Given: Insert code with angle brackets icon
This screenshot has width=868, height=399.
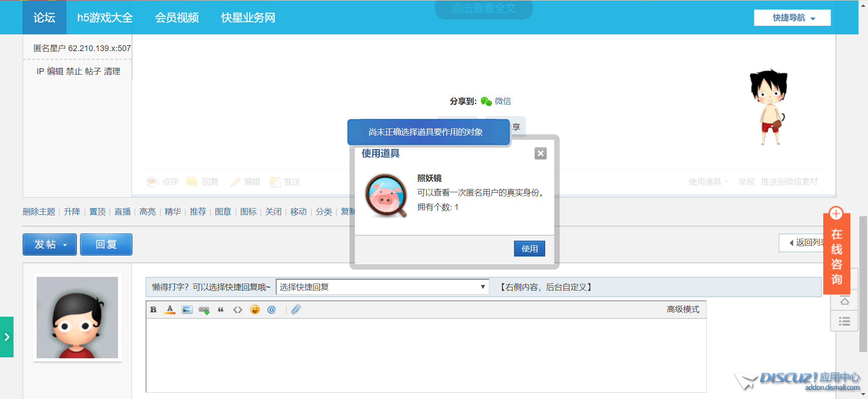Looking at the screenshot, I should (238, 310).
